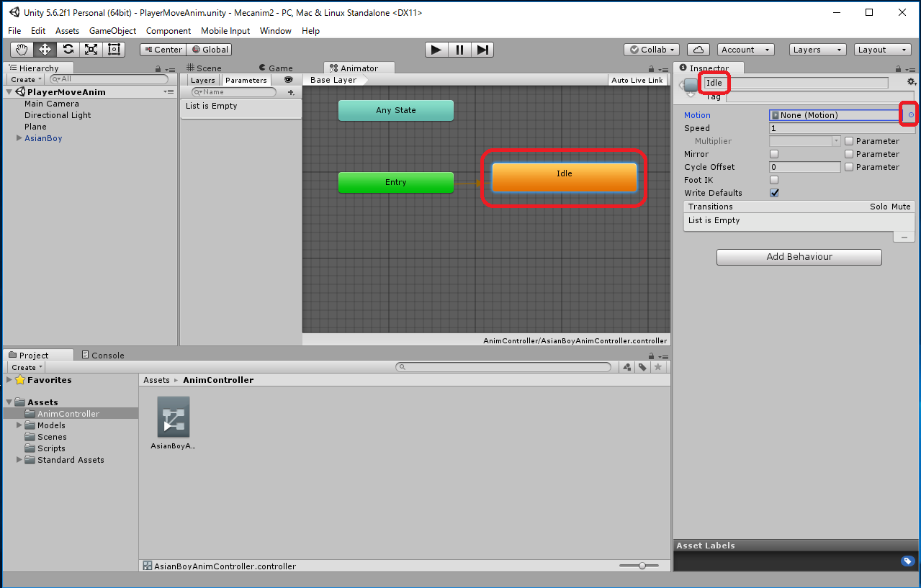Toggle the Animator layers eye icon
921x588 pixels.
[x=288, y=80]
